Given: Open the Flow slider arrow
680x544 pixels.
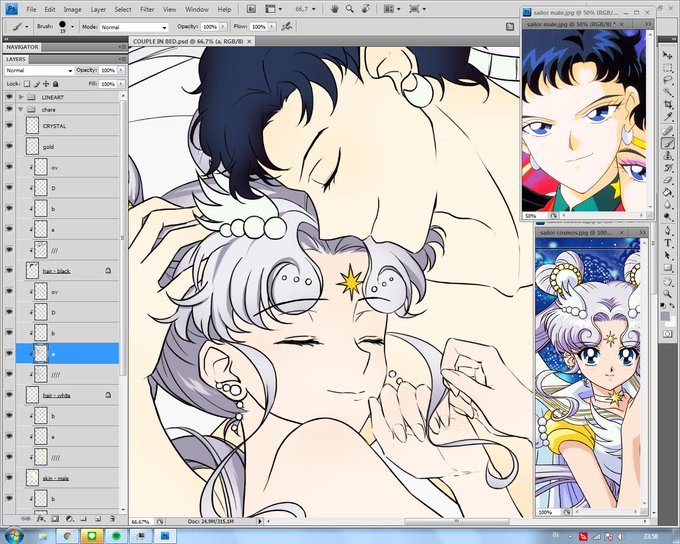Looking at the screenshot, I should click(x=272, y=27).
